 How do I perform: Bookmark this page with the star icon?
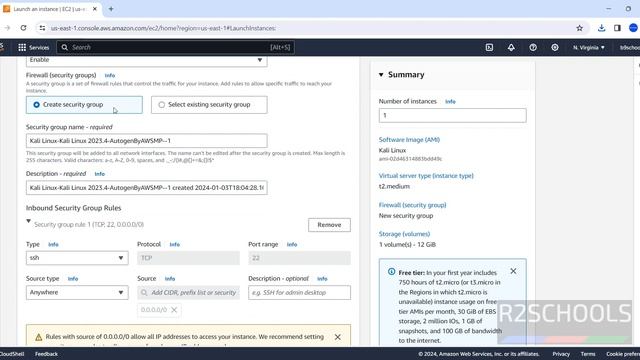580,28
